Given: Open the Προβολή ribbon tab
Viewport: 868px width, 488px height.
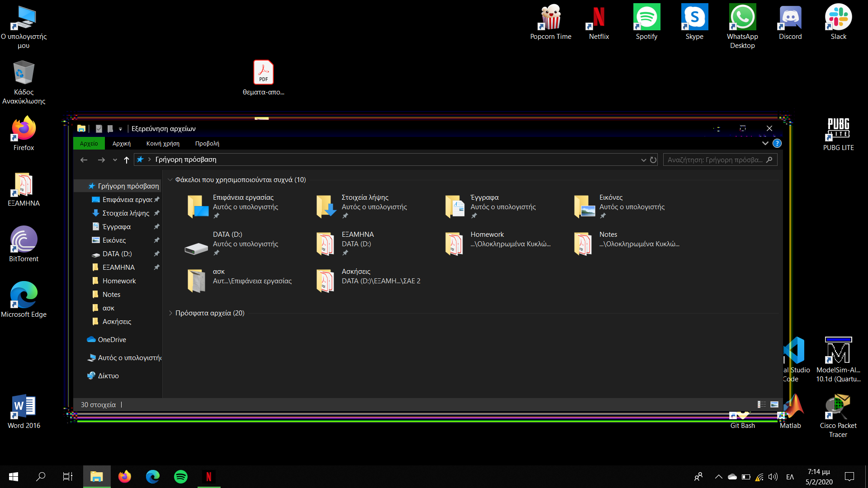Looking at the screenshot, I should tap(207, 144).
